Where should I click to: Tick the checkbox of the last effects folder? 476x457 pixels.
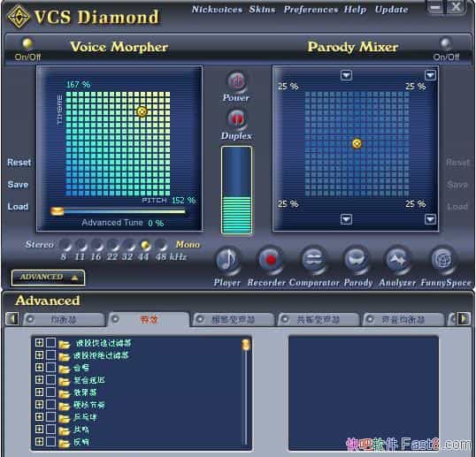point(50,442)
